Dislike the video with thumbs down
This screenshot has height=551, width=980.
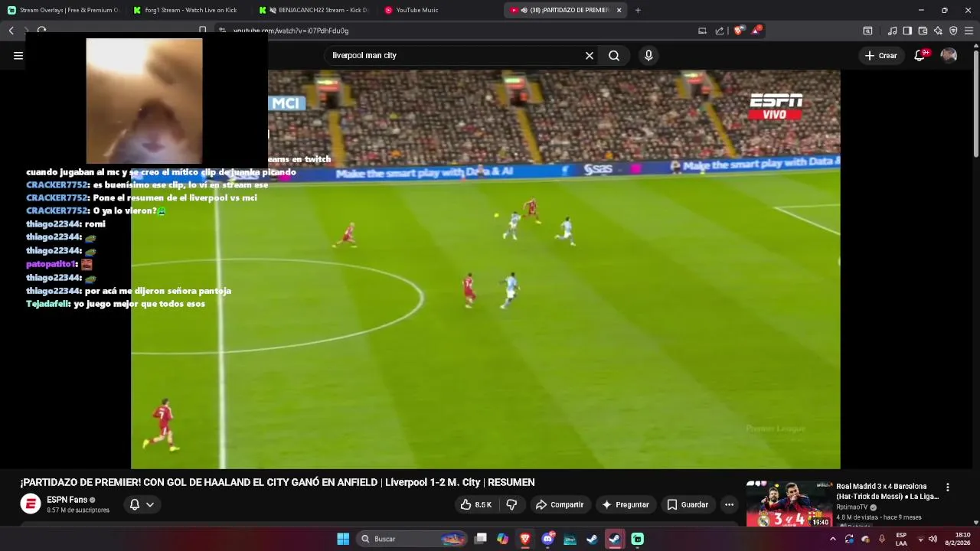click(x=512, y=504)
